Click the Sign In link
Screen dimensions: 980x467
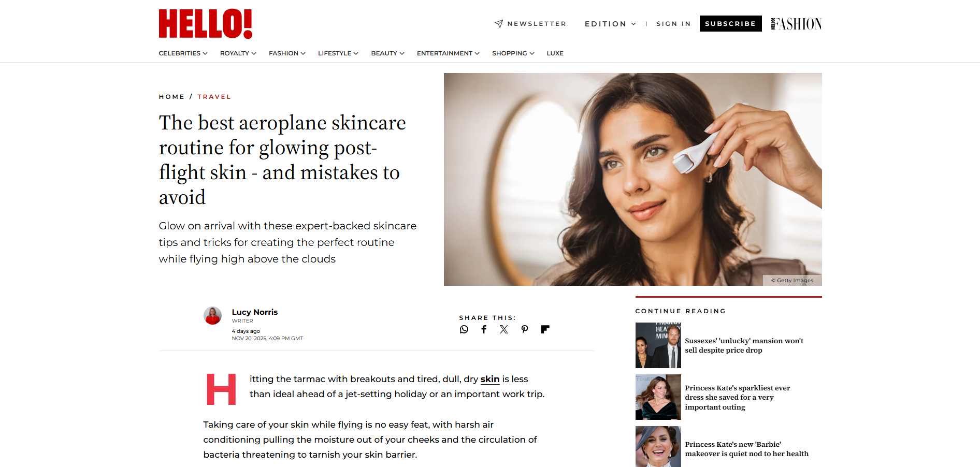coord(673,24)
